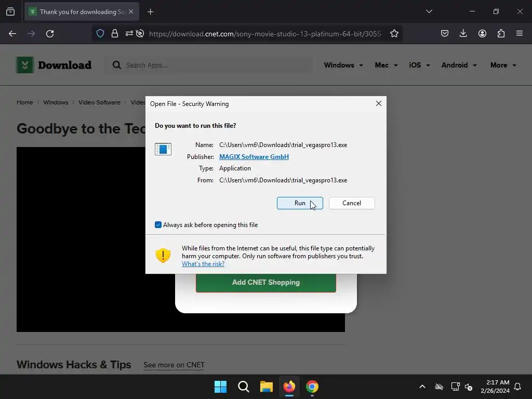
Task: Open the Video Software breadcrumb link
Action: pyautogui.click(x=99, y=102)
